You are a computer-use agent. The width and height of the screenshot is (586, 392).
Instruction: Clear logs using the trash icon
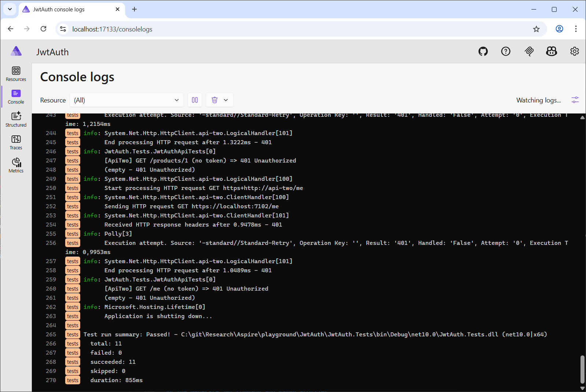click(x=214, y=100)
